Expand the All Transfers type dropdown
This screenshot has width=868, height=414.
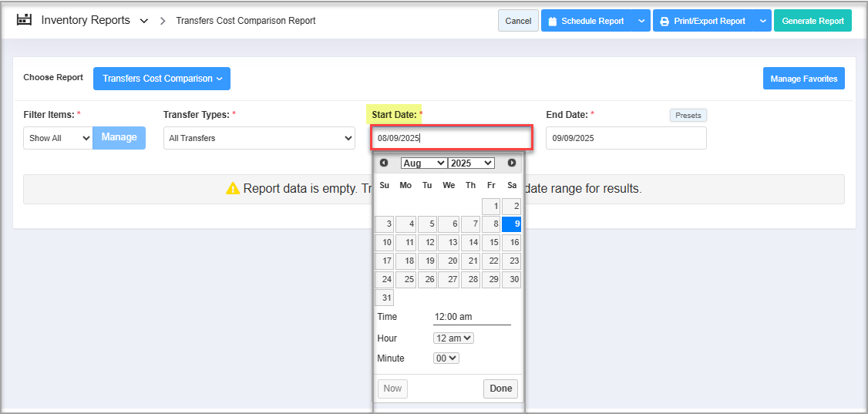[x=259, y=138]
